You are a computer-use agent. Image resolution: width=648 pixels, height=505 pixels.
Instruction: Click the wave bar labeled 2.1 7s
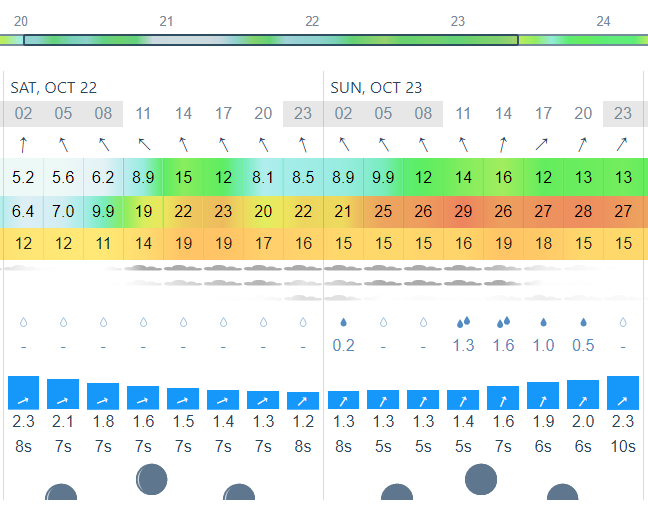[x=63, y=394]
